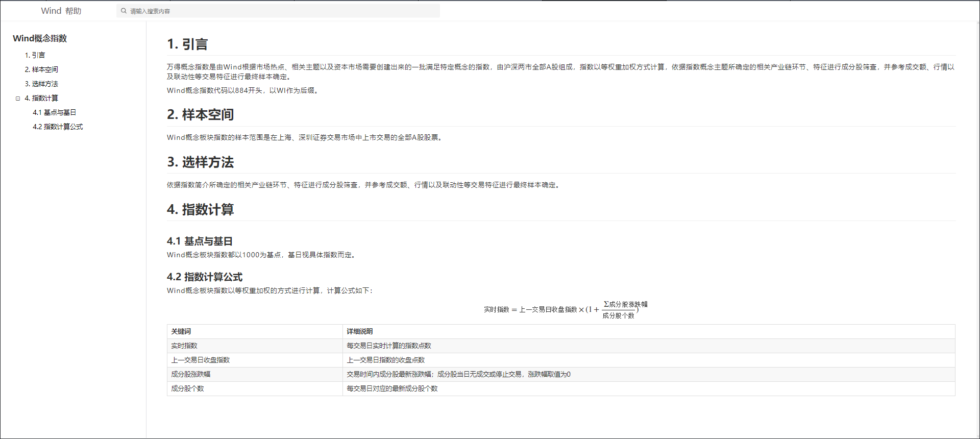The height and width of the screenshot is (439, 980).
Task: Click the 2. 样本空间 main heading
Action: click(200, 114)
